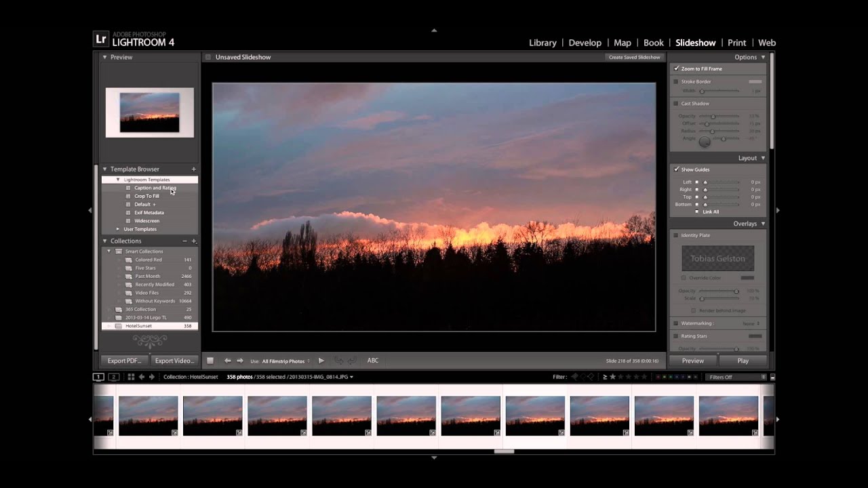Image resolution: width=868 pixels, height=488 pixels.
Task: Uncheck Zoom to Fill Frame
Action: pos(676,68)
